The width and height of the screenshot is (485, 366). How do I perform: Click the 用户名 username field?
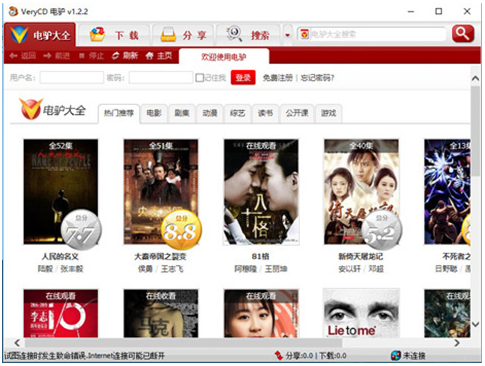point(72,78)
